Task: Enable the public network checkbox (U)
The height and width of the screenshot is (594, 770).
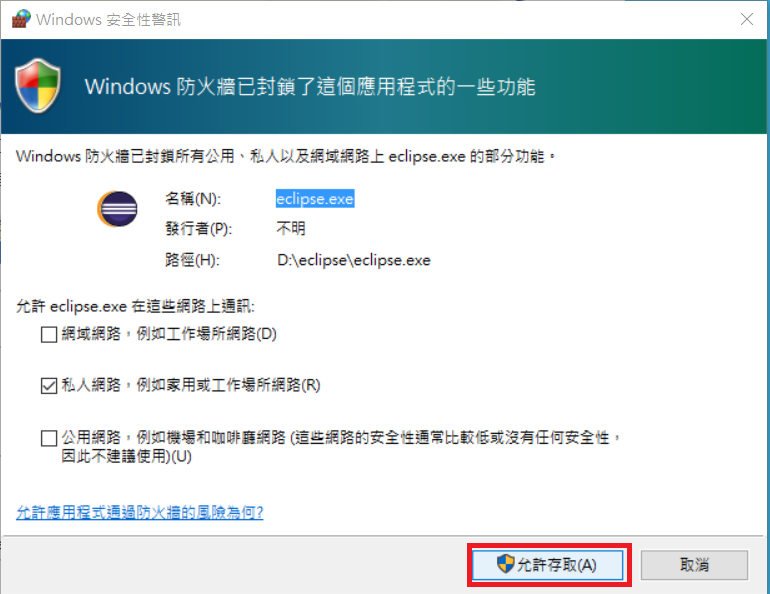Action: click(49, 438)
